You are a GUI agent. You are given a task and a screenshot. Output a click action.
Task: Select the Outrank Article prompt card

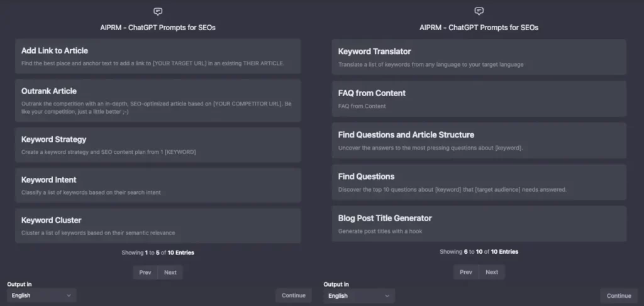158,101
